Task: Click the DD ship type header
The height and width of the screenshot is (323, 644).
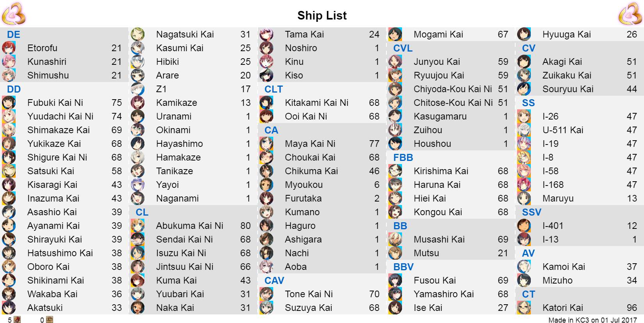Action: [14, 89]
